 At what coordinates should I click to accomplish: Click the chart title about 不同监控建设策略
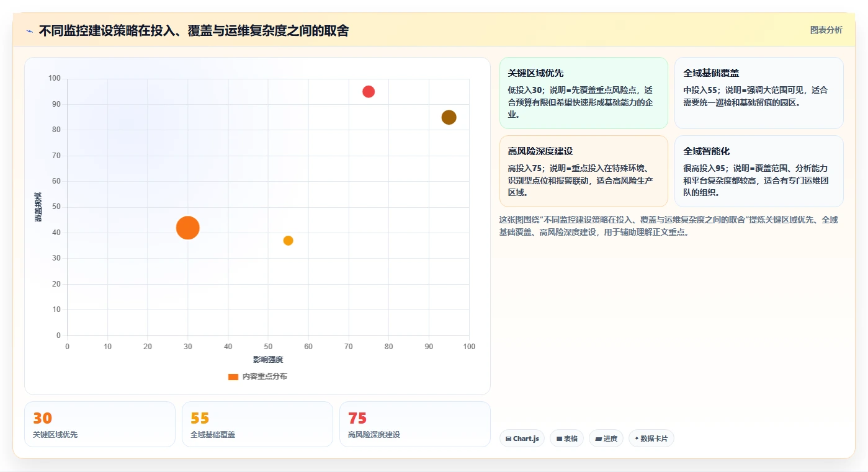coord(194,30)
